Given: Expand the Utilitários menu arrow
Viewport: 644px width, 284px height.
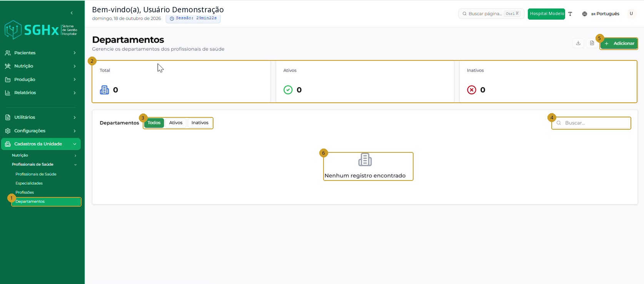Looking at the screenshot, I should (x=75, y=117).
